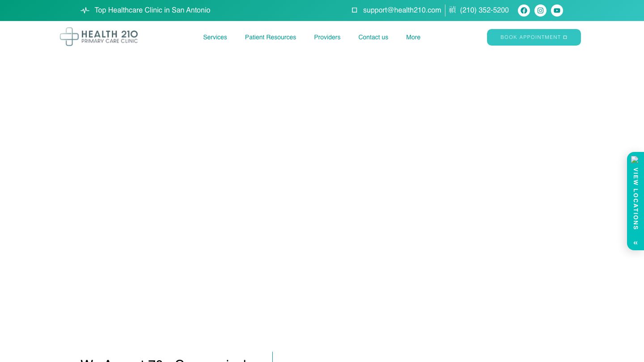Call the (210) 352-5200 phone link
644x362 pixels.
coord(484,10)
